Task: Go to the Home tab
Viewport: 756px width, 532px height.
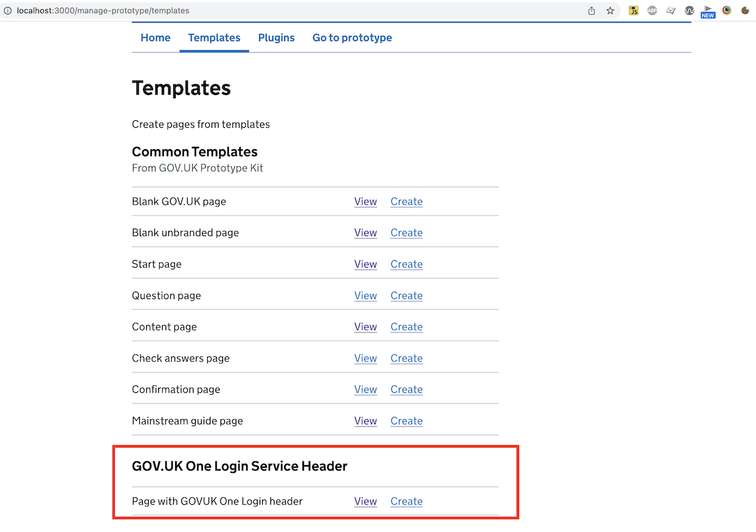Action: (156, 38)
